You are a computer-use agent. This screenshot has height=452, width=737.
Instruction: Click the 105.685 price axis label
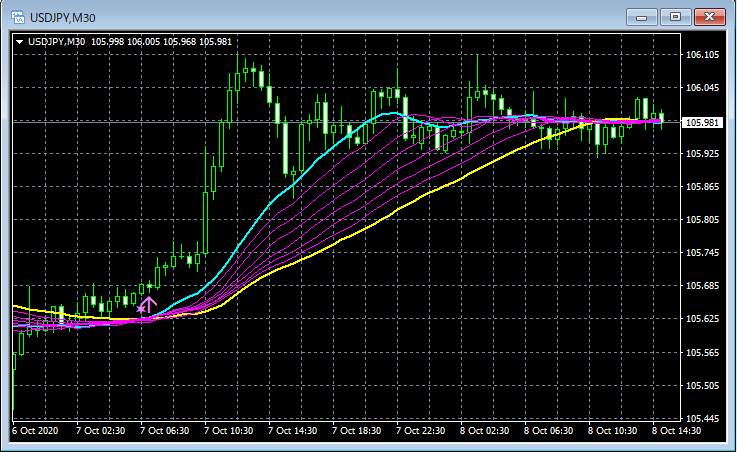click(x=702, y=286)
